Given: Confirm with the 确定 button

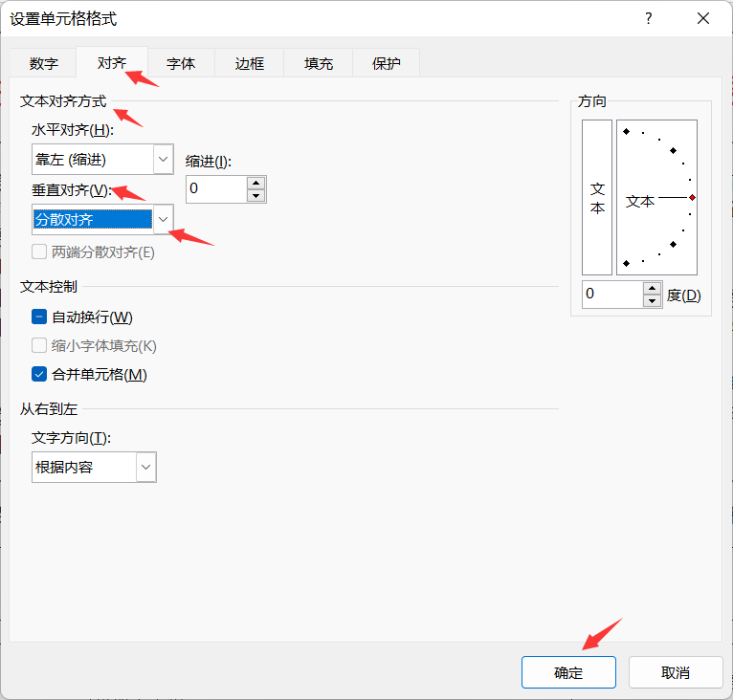Looking at the screenshot, I should [x=568, y=672].
